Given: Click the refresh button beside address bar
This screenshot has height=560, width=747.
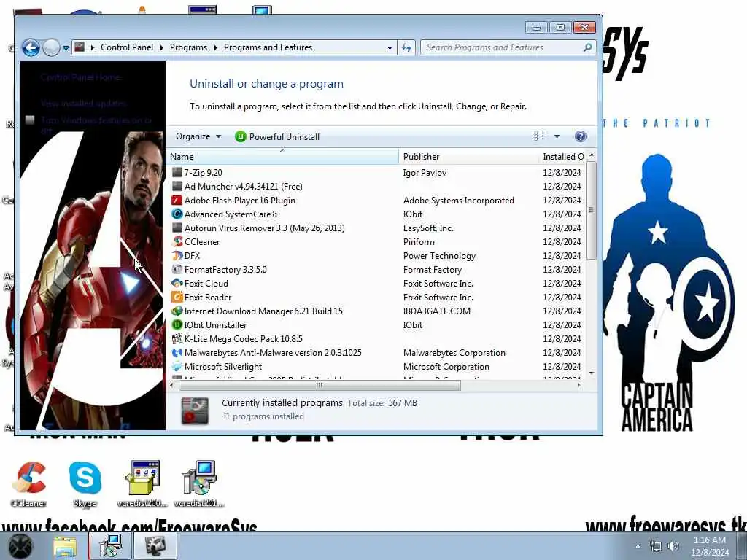Looking at the screenshot, I should [x=406, y=47].
